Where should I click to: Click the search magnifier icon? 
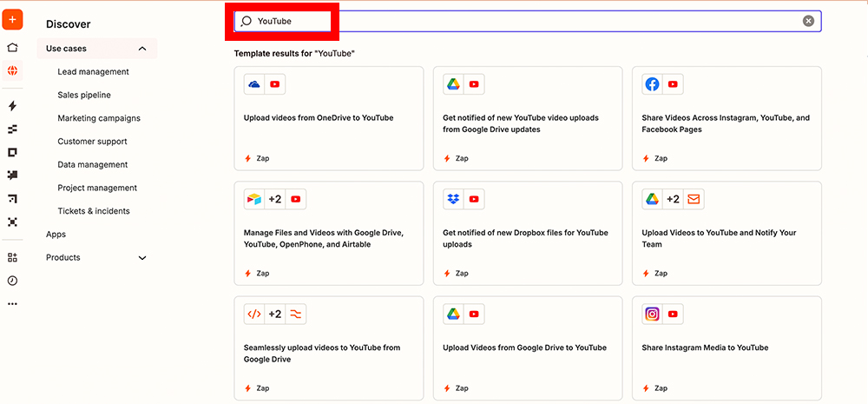(247, 21)
